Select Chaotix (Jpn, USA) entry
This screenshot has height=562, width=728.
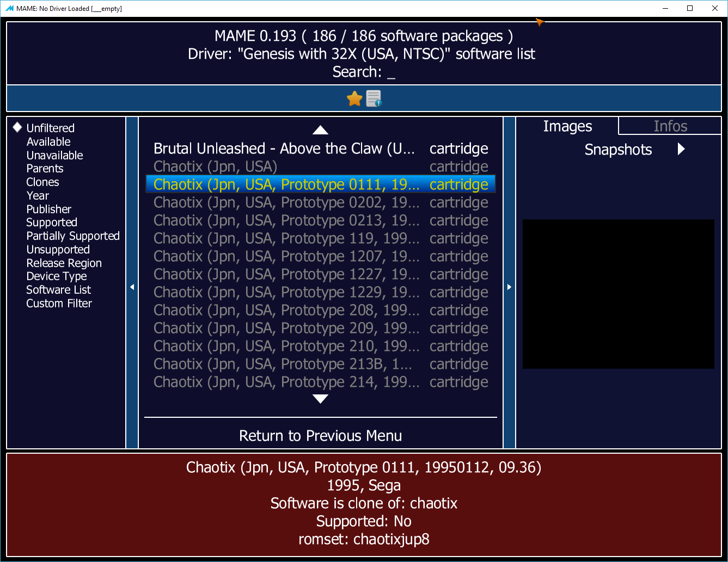pyautogui.click(x=321, y=166)
